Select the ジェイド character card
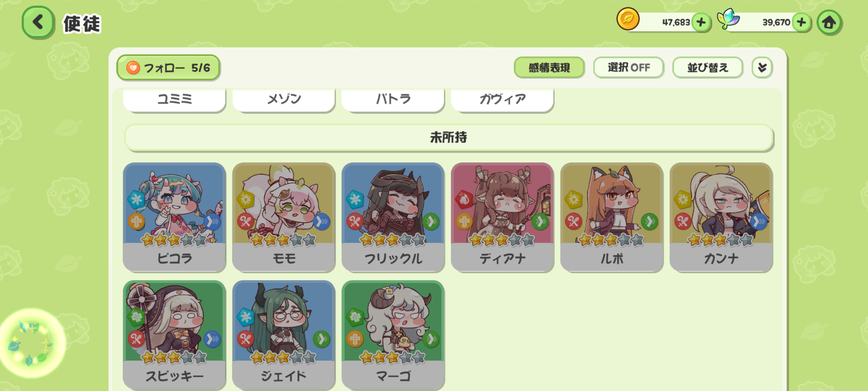 (x=284, y=335)
